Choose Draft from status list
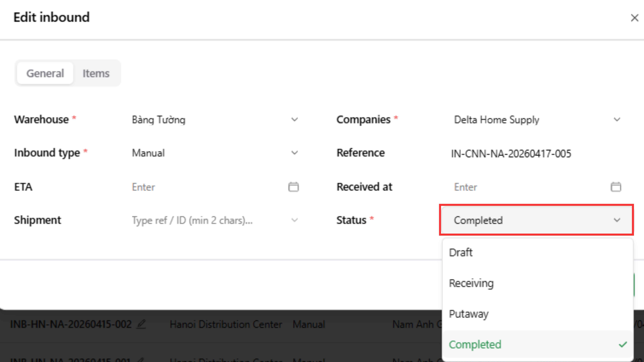The width and height of the screenshot is (644, 362). pyautogui.click(x=461, y=252)
